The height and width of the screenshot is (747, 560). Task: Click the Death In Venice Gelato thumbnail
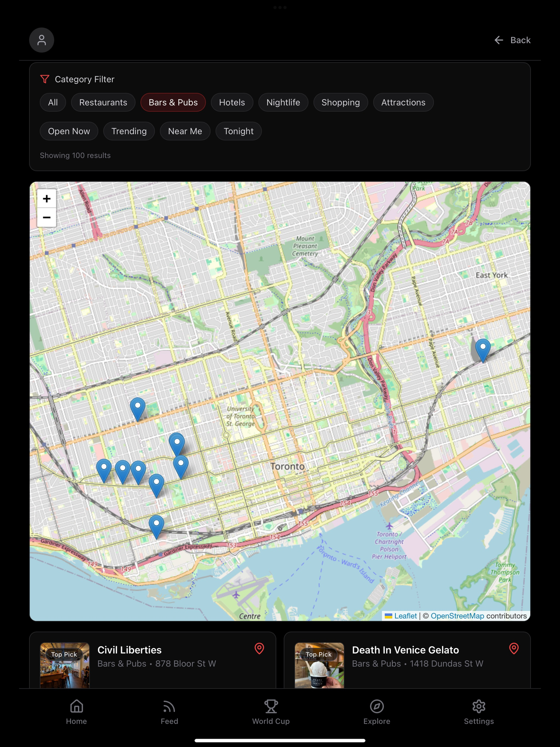point(319,665)
